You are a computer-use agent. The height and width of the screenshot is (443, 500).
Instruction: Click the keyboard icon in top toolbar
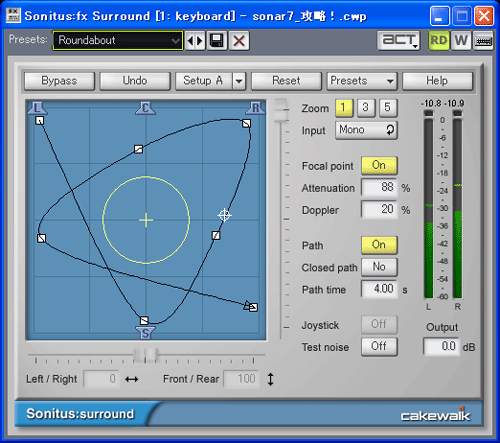[483, 41]
